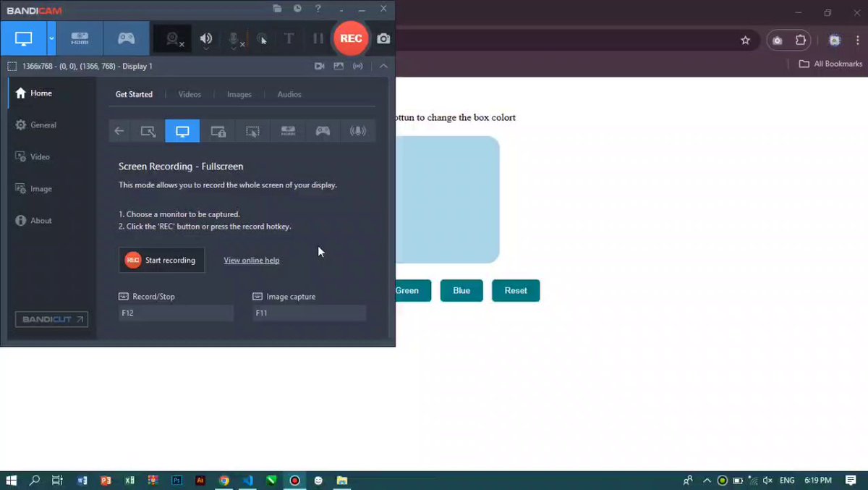Screen dimensions: 868x490
Task: Click the Image capture hotkey field F11
Action: [309, 313]
